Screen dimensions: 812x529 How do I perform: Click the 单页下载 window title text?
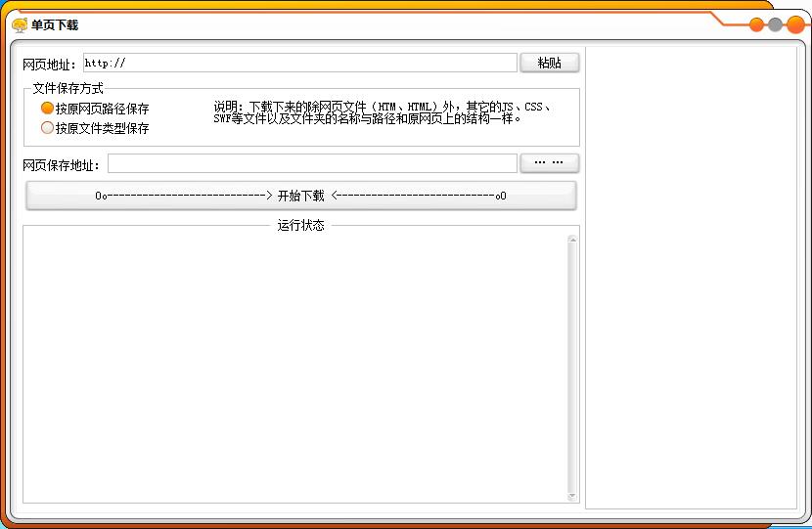55,24
